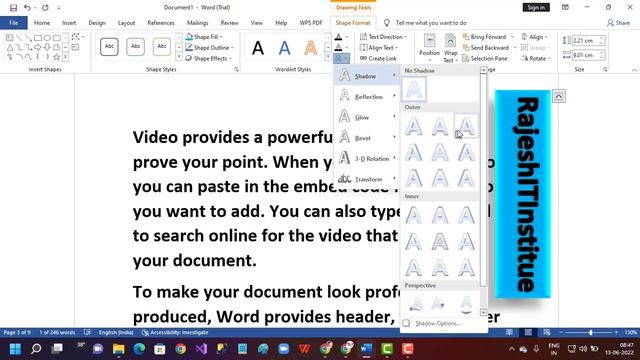Switch to the Insert tab

pos(69,23)
